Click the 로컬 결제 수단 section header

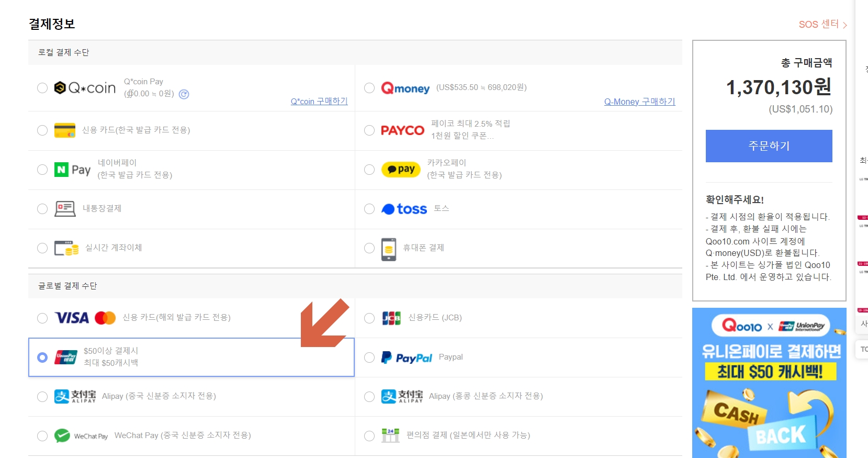coord(64,52)
